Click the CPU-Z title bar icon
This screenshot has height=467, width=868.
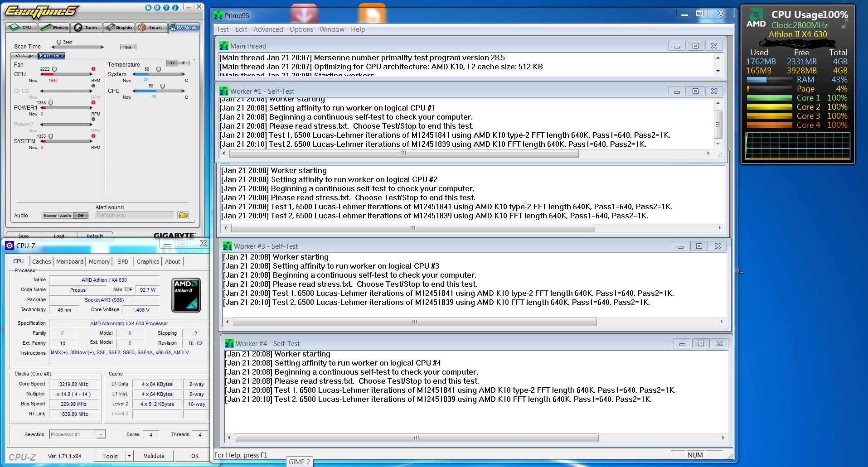10,246
